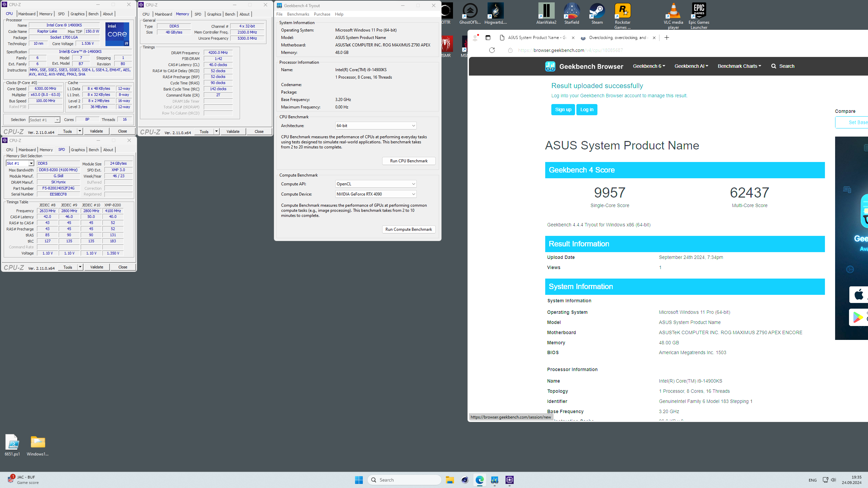Open the Windows1... folder on desktop

38,445
